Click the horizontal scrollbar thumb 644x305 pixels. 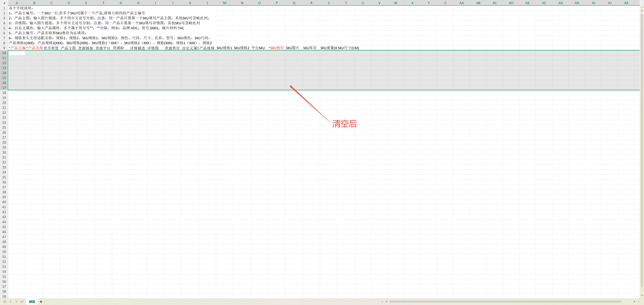[x=505, y=302]
